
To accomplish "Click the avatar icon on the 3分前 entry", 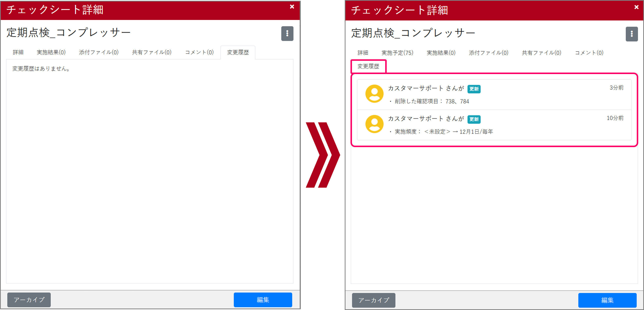I will 374,94.
